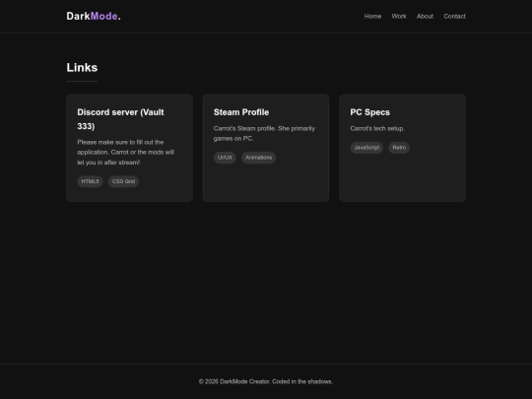This screenshot has width=532, height=399.
Task: Open the About nav link
Action: pos(425,17)
